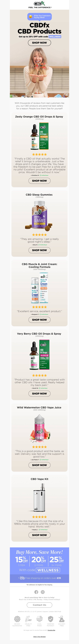Shop now for Zesty Orange CBD Oil
The image size is (79, 644).
39,181
